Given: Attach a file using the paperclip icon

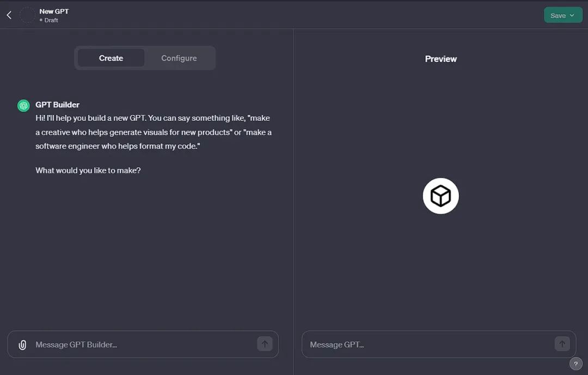Looking at the screenshot, I should pos(22,344).
